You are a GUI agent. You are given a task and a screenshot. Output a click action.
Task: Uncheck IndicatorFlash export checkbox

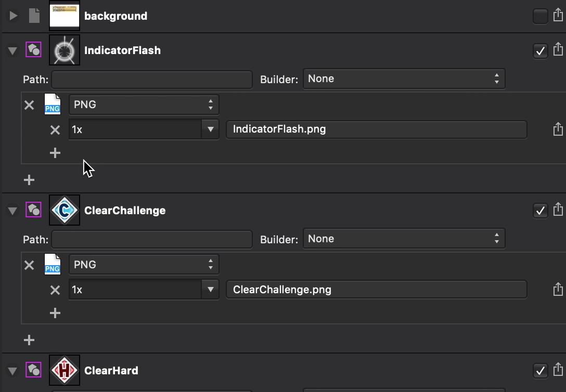(541, 51)
